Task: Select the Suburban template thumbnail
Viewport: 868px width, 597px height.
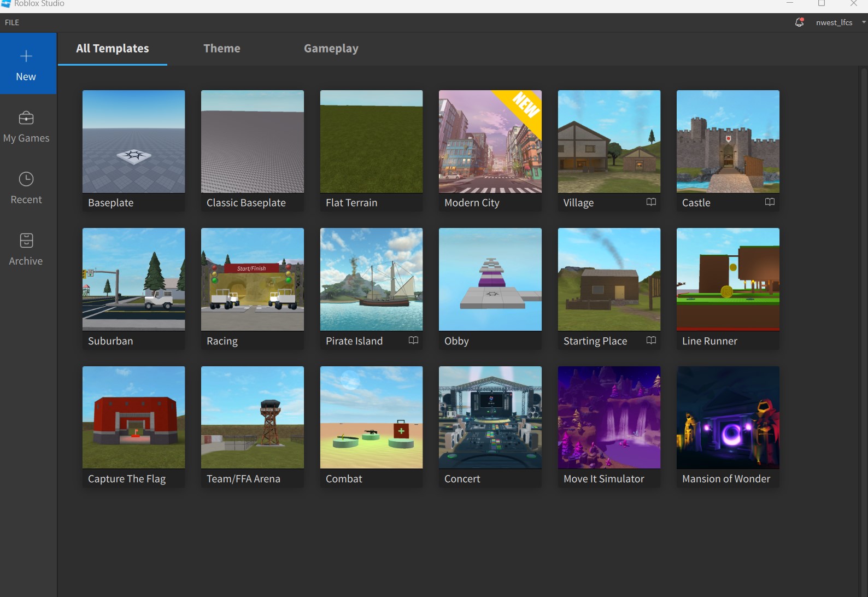Action: [x=134, y=279]
